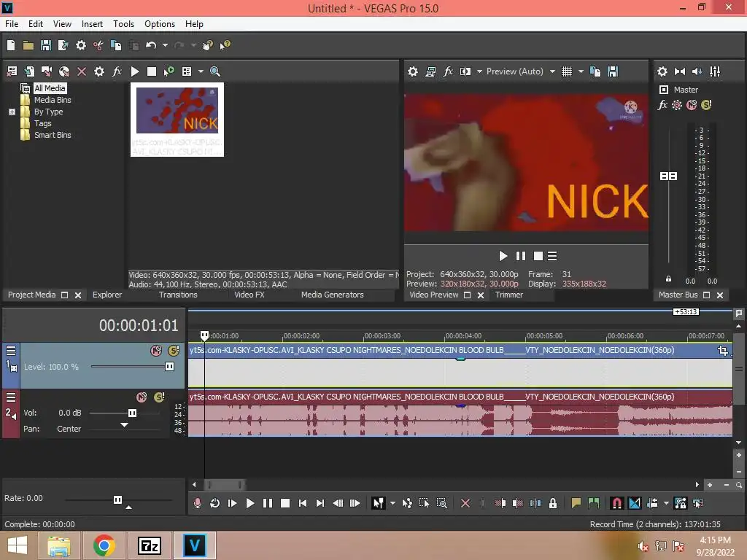Toggle Mute on audio track 2

pyautogui.click(x=142, y=397)
